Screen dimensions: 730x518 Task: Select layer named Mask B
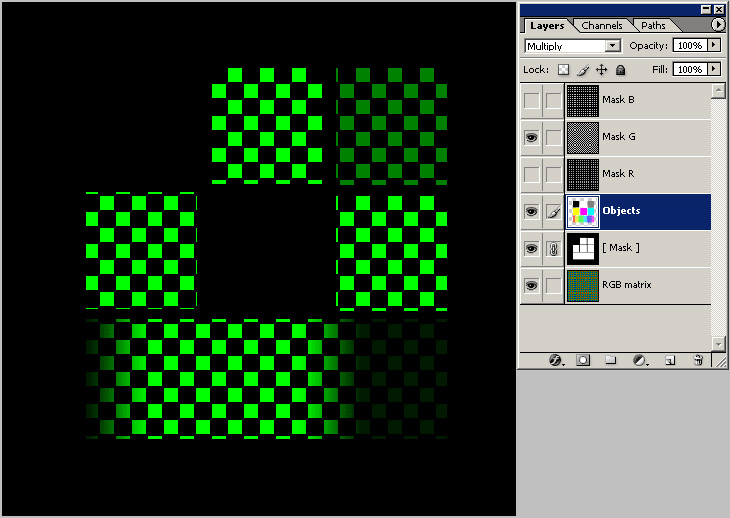[618, 100]
